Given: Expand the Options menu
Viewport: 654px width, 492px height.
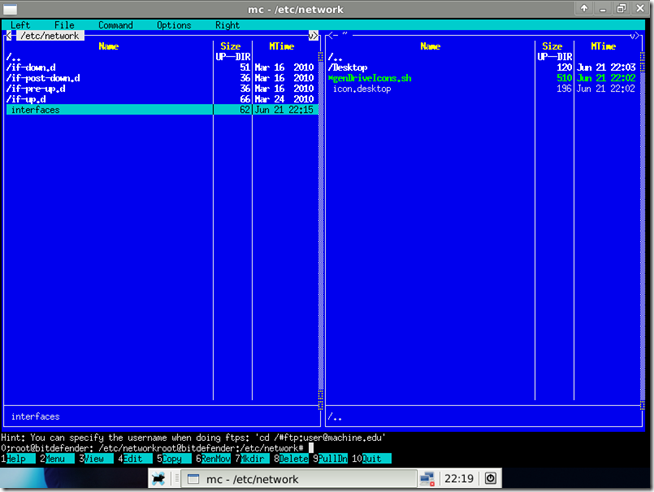Looking at the screenshot, I should click(x=174, y=25).
